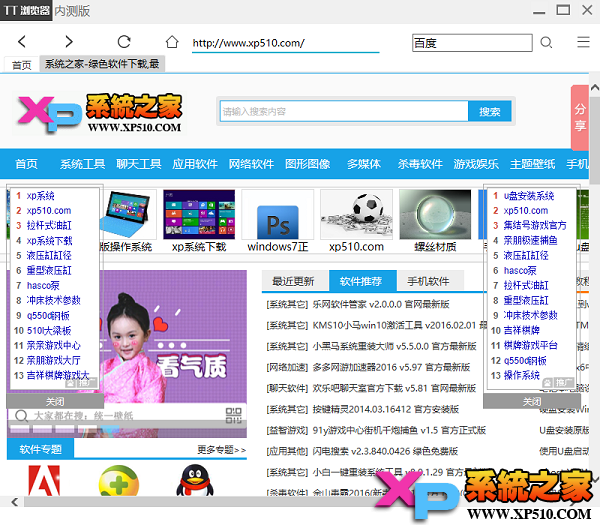The height and width of the screenshot is (525, 600).
Task: Open 小黑马系统重装大师 v5.5.0.0 link
Action: pyautogui.click(x=395, y=347)
